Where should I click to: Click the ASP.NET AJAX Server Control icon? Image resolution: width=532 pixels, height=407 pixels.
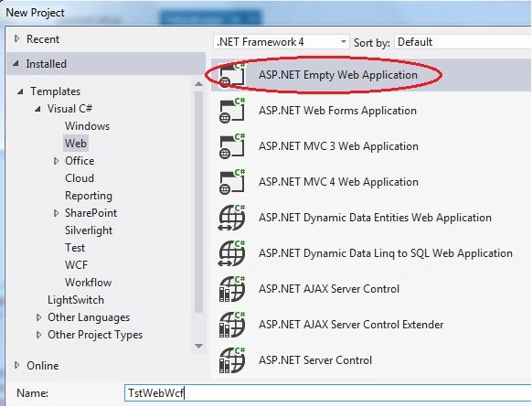tap(232, 289)
